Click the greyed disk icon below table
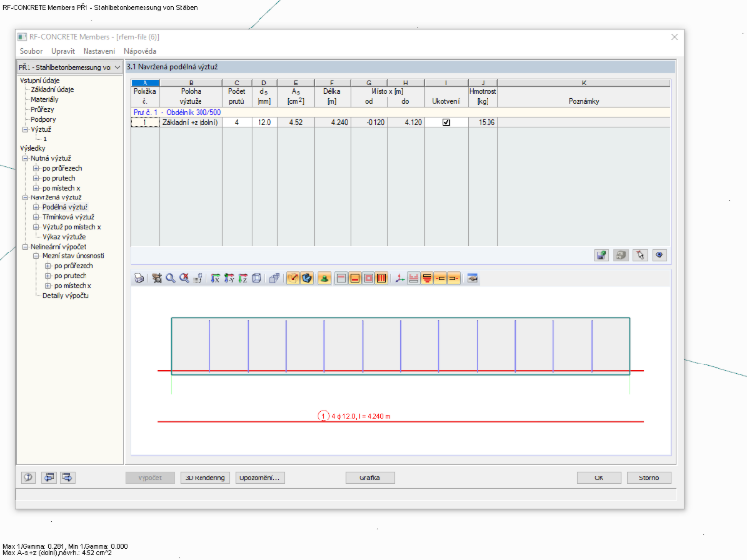Screen dimensions: 747x560 [x=621, y=255]
